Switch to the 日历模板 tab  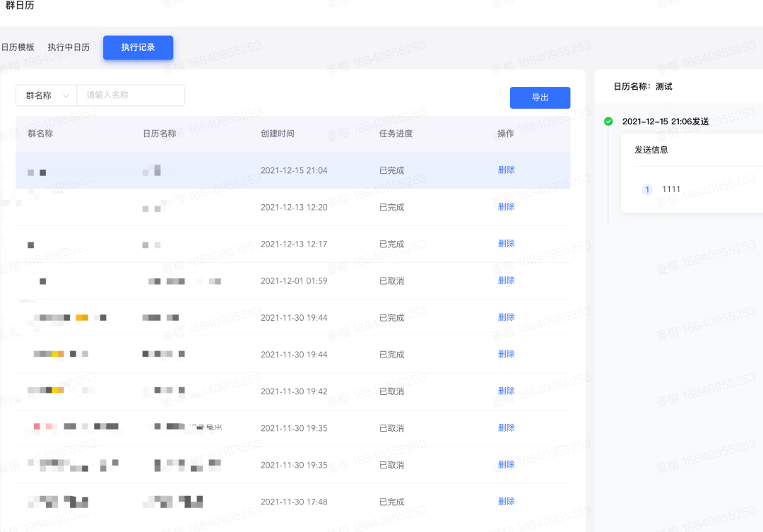coord(18,47)
